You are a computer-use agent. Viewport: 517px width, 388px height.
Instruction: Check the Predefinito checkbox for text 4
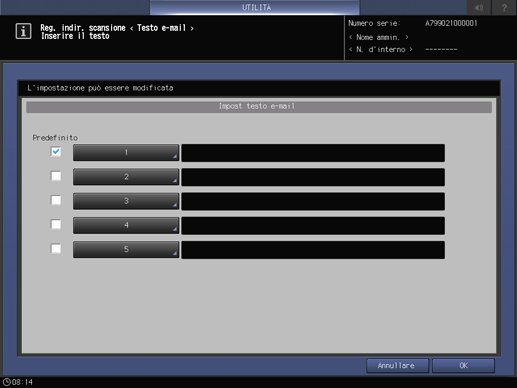coord(56,225)
